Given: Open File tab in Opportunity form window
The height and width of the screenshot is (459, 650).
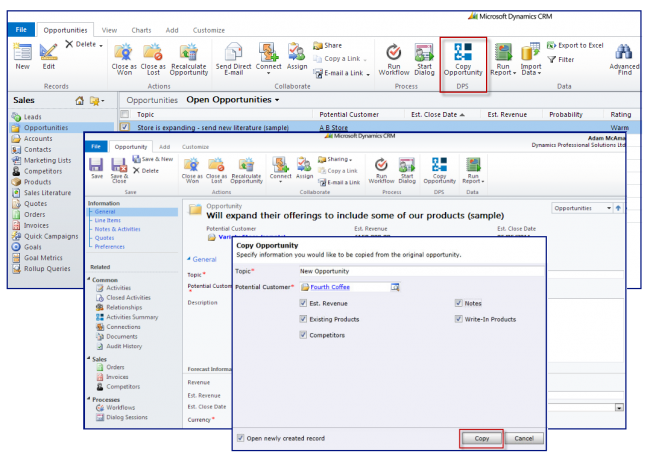Looking at the screenshot, I should coord(96,146).
